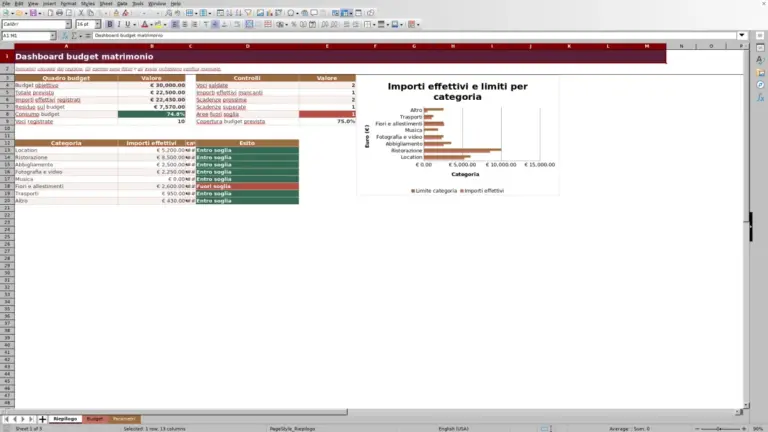Toggle Wrap text button
The height and width of the screenshot is (432, 768).
point(237,24)
